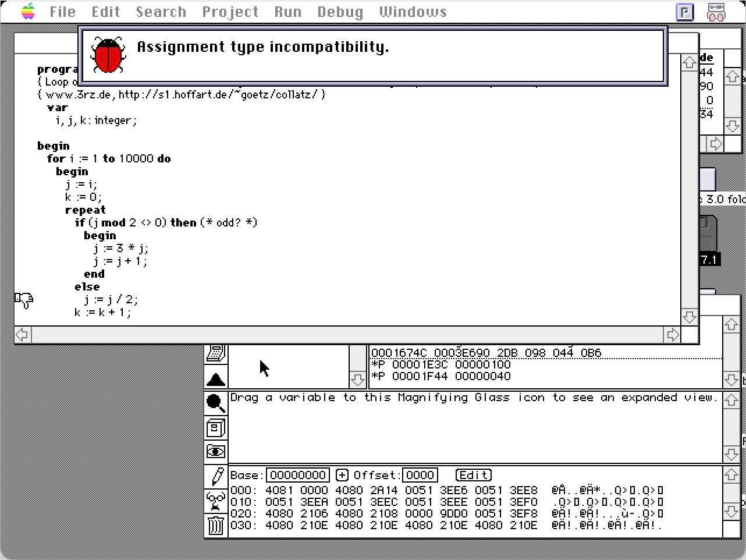Open the Project menu

[230, 12]
